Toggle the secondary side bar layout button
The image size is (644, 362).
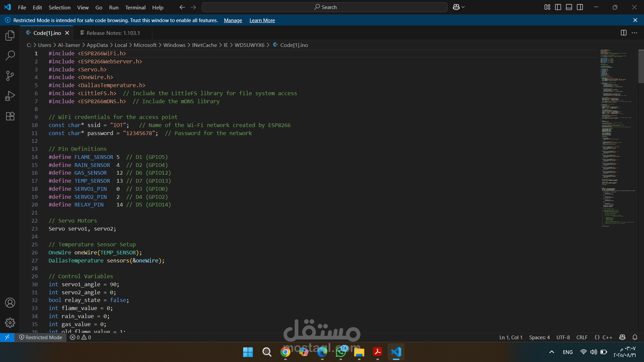coord(580,7)
